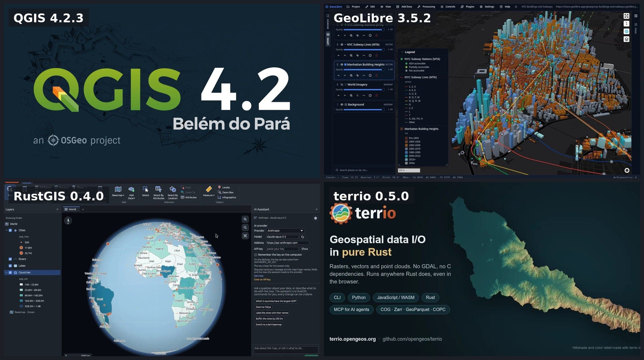The height and width of the screenshot is (360, 644).
Task: Delete the NYC Subway Lines layer
Action: 376,56
